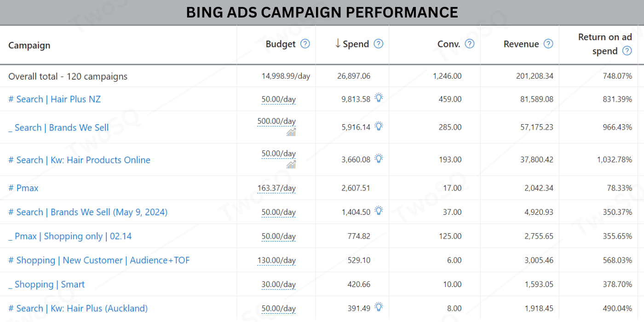The image size is (644, 322).
Task: Click chart icon under Hair Products Online budget
Action: 291,165
